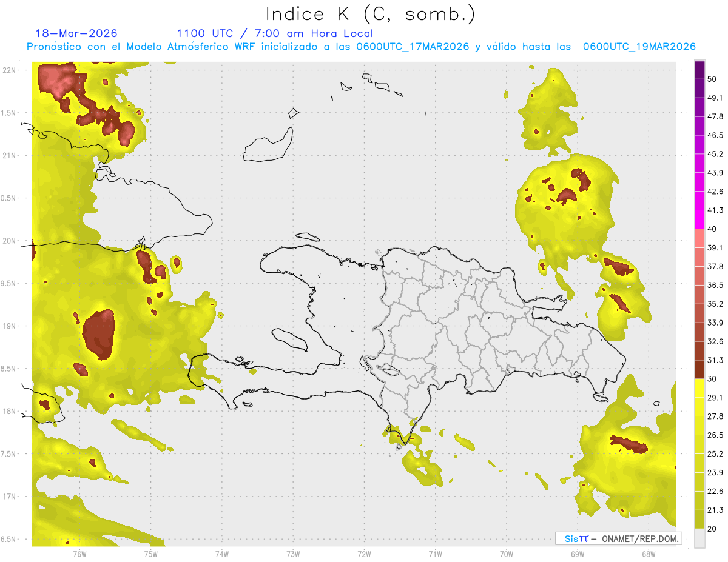Click colorbar label "26.5"

[x=716, y=435]
